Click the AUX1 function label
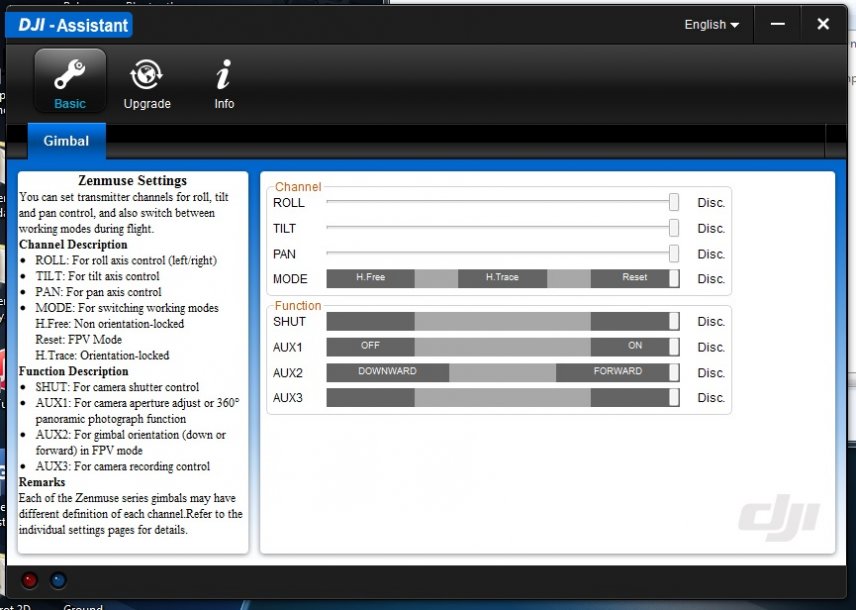The width and height of the screenshot is (856, 610). [288, 347]
